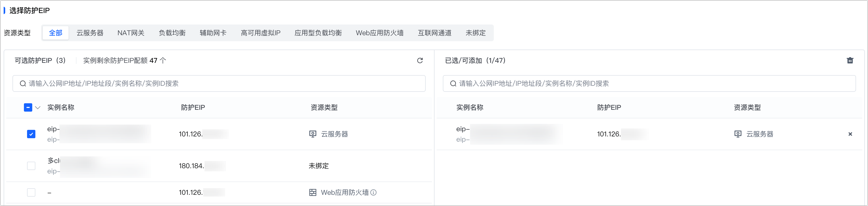Click 云服务器 icon in left table row
Viewport: 868px width, 206px height.
[313, 134]
